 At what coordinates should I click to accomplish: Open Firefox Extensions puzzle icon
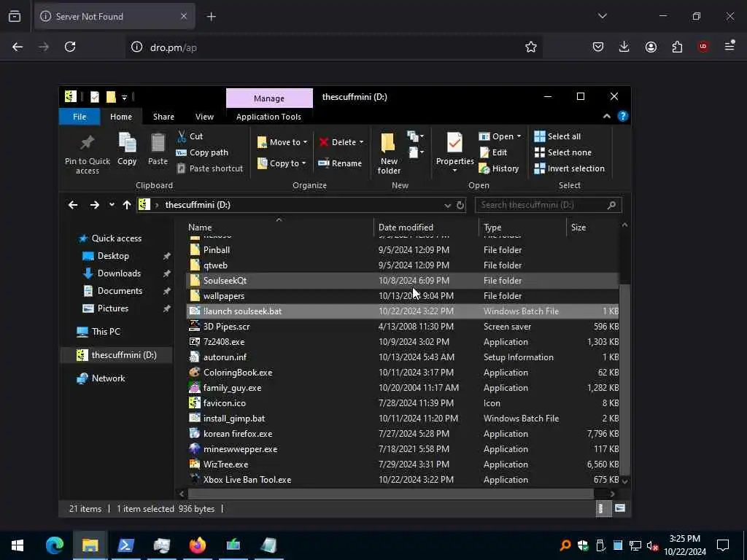click(677, 47)
